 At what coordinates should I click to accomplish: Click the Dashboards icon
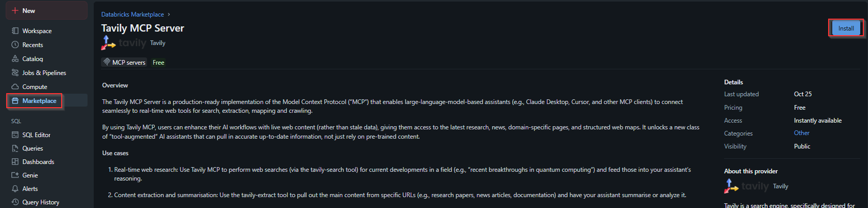click(x=15, y=162)
